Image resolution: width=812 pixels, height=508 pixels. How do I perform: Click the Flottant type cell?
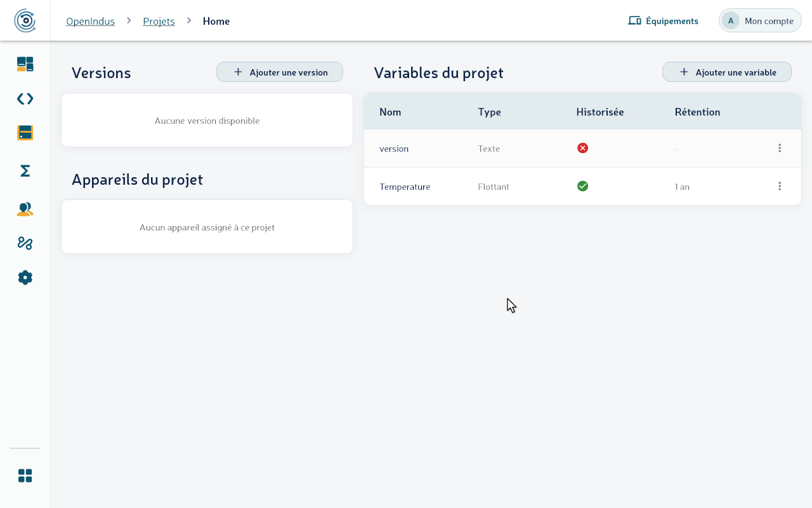click(494, 187)
